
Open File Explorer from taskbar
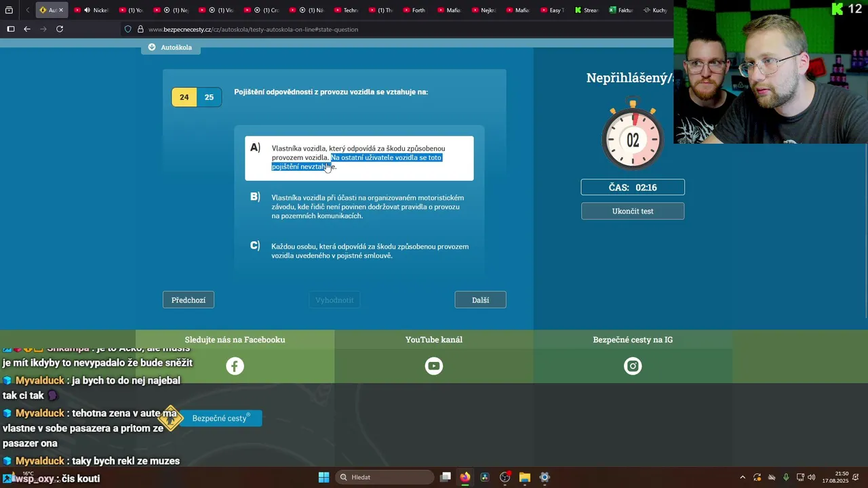(525, 477)
